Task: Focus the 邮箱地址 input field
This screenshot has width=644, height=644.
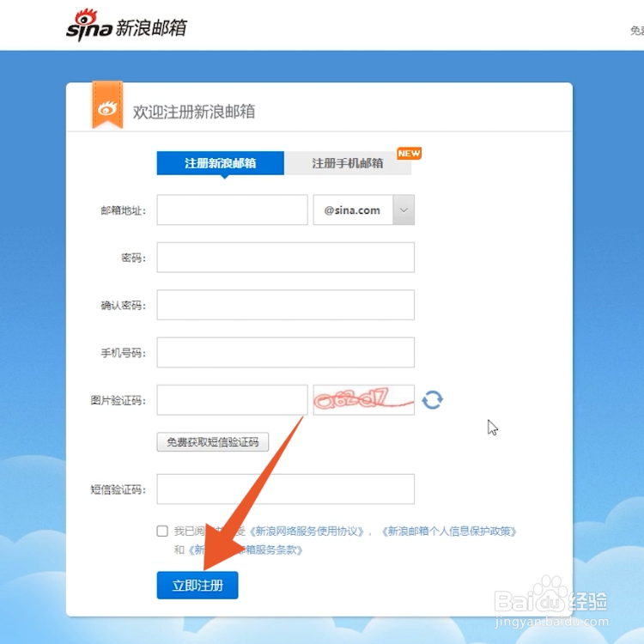Action: click(232, 210)
